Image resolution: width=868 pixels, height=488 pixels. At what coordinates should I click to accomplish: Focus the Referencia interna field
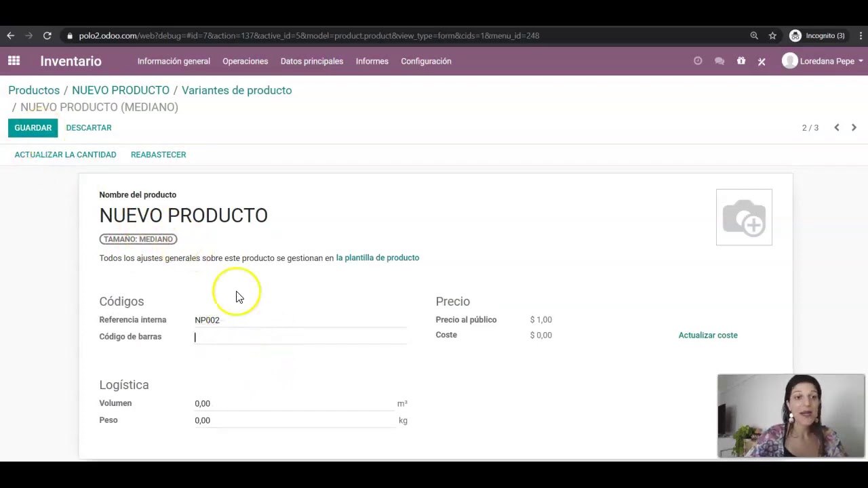[x=300, y=320]
